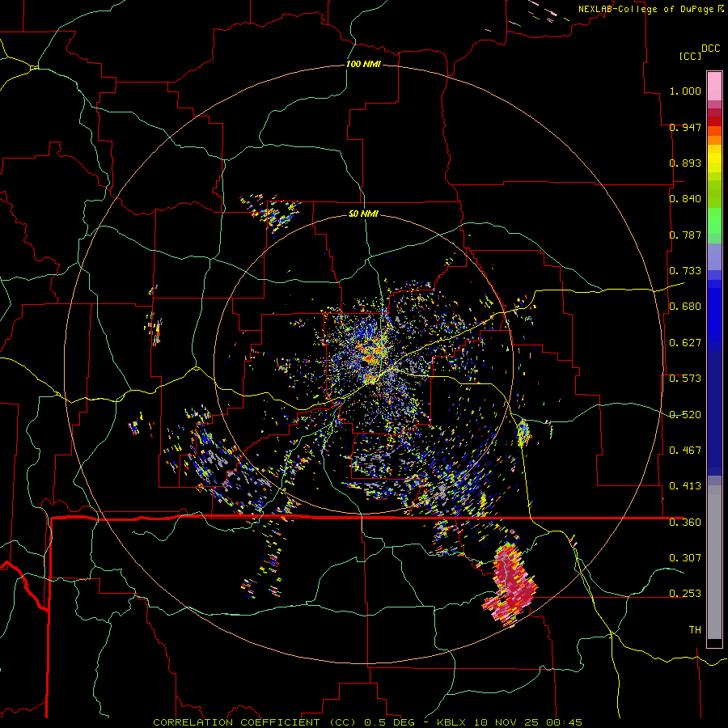Click the 0.520 scale value
The height and width of the screenshot is (728, 728).
(x=685, y=415)
